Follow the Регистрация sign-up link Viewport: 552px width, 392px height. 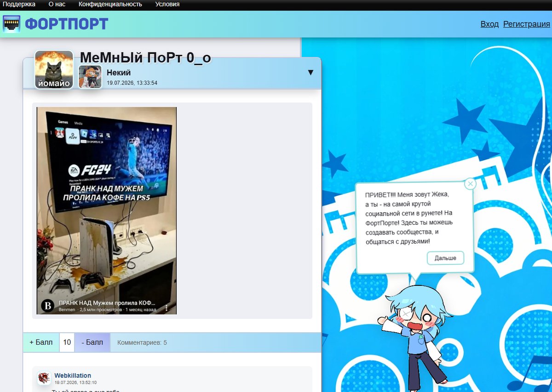pyautogui.click(x=527, y=24)
